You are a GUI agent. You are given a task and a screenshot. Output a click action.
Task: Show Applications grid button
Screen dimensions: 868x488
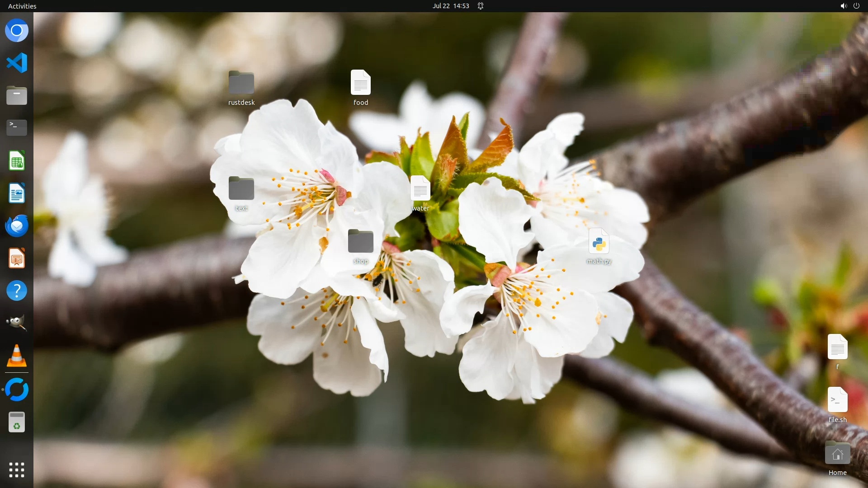[x=17, y=470]
